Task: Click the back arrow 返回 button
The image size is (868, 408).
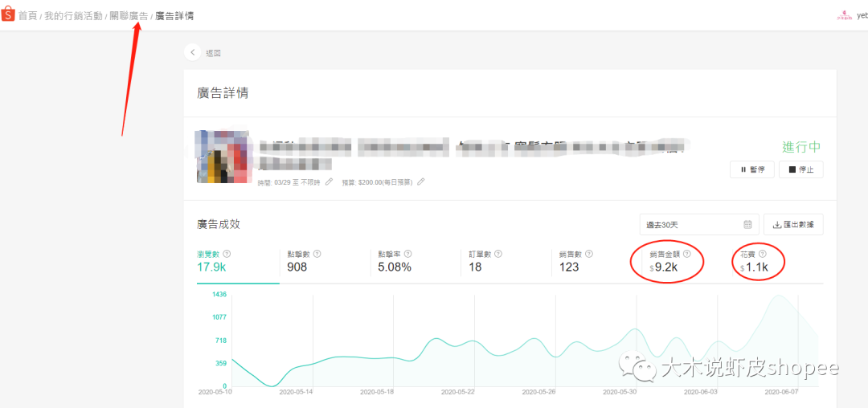Action: pos(193,52)
